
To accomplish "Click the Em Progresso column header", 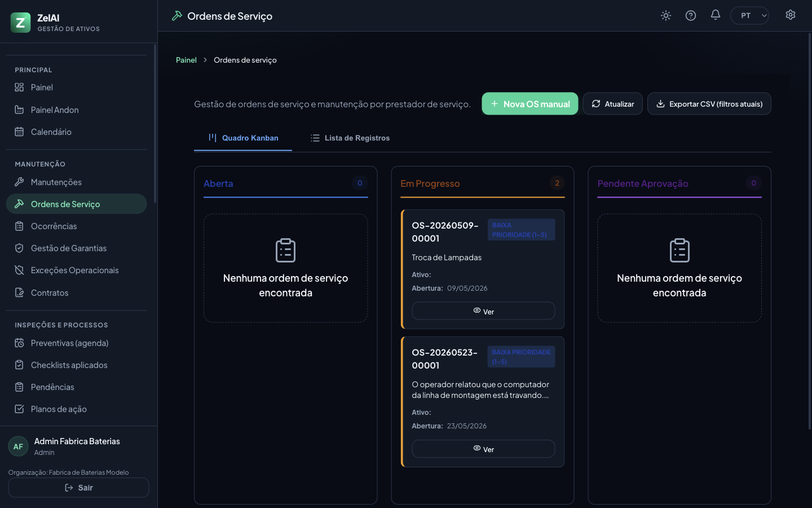I will point(430,183).
